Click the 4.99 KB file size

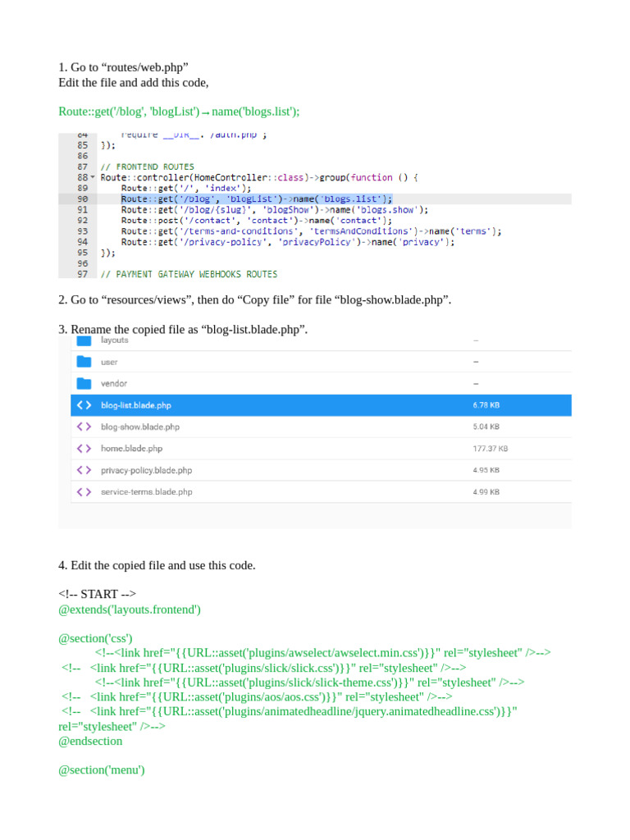pos(486,492)
